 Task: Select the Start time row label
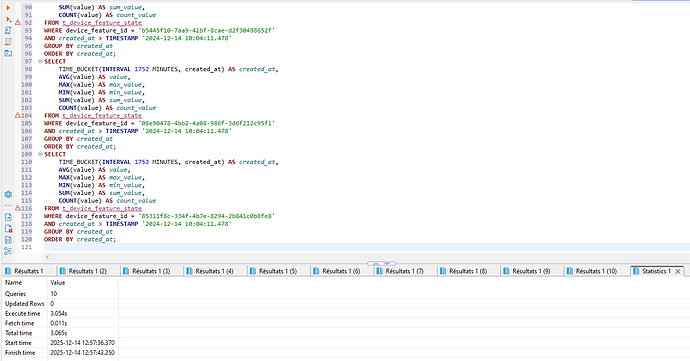18,343
